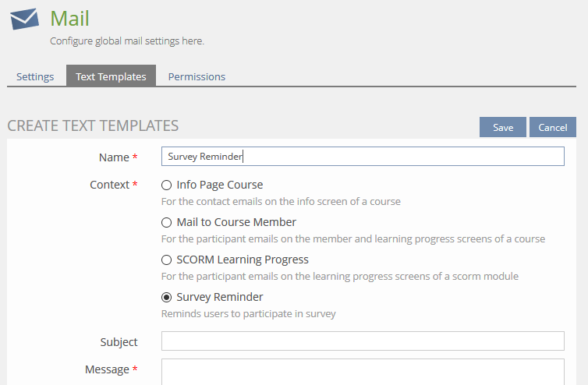588x385 pixels.
Task: Focus the Subject text field
Action: coord(362,341)
